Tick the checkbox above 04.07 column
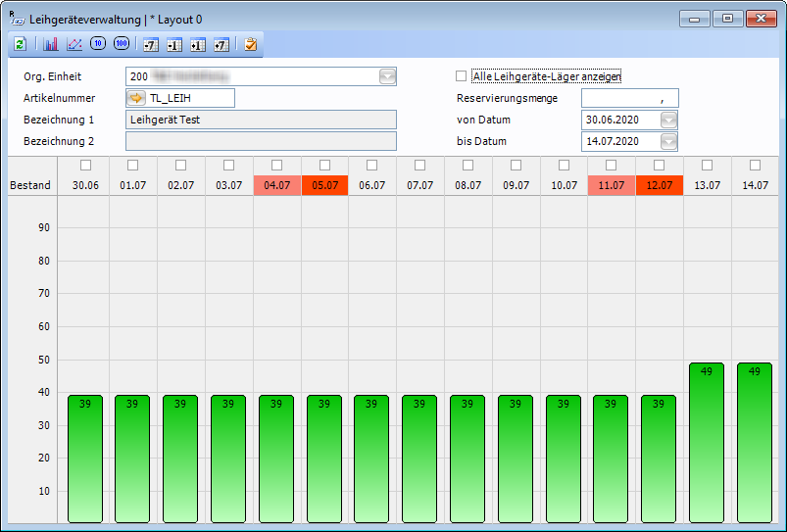Screen dimensions: 787x532 click(x=277, y=165)
